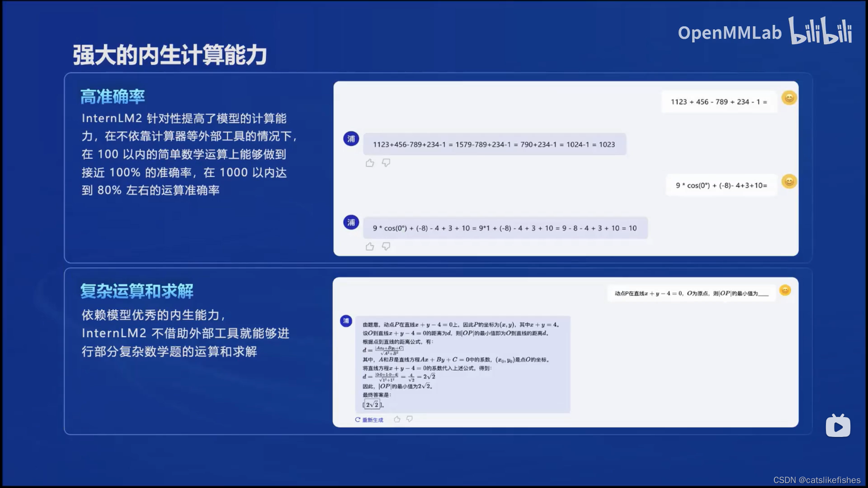Click the 1123 + 456 - 789 question bubble
This screenshot has height=488, width=868.
(x=719, y=102)
